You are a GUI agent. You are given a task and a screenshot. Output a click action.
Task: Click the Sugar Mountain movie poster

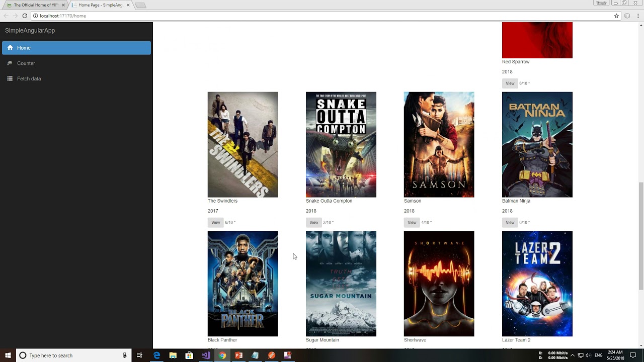point(341,284)
